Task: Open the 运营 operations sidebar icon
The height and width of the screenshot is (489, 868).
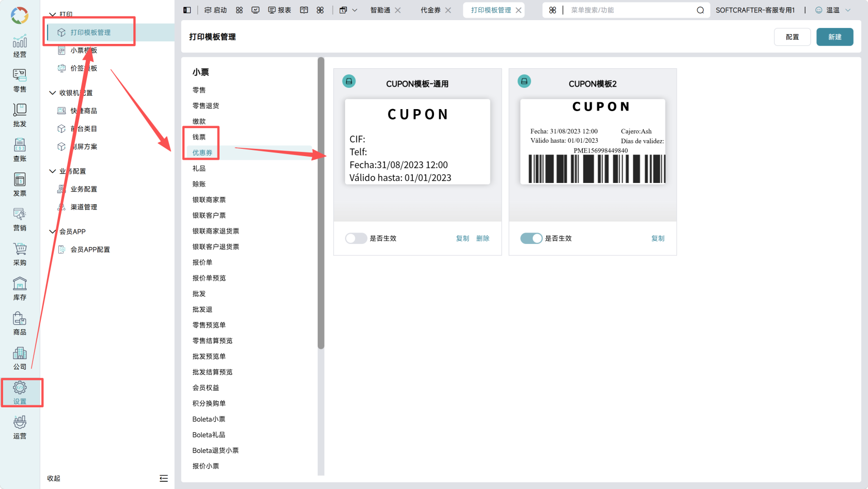Action: (20, 427)
